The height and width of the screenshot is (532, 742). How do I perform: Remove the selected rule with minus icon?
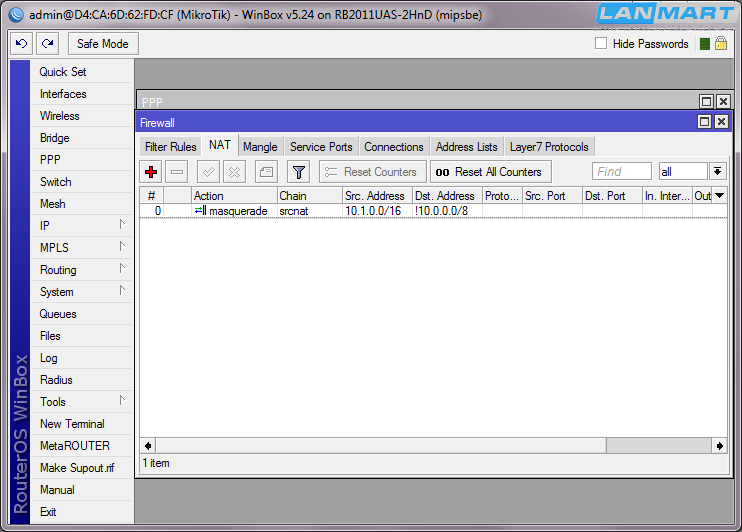point(177,172)
